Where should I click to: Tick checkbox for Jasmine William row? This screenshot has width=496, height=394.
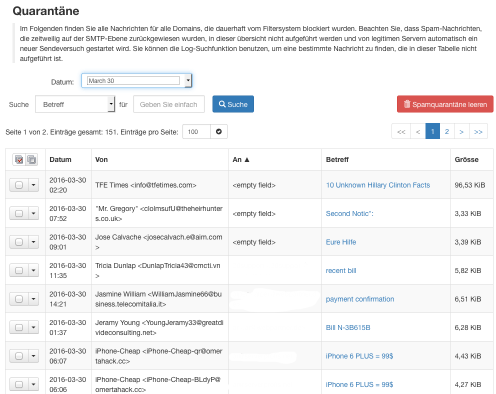pos(19,299)
